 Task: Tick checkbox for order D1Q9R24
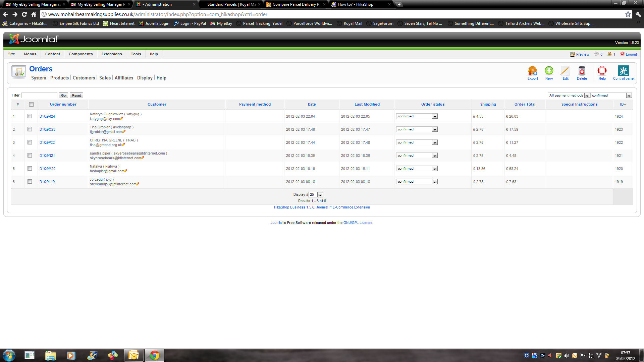click(x=30, y=116)
